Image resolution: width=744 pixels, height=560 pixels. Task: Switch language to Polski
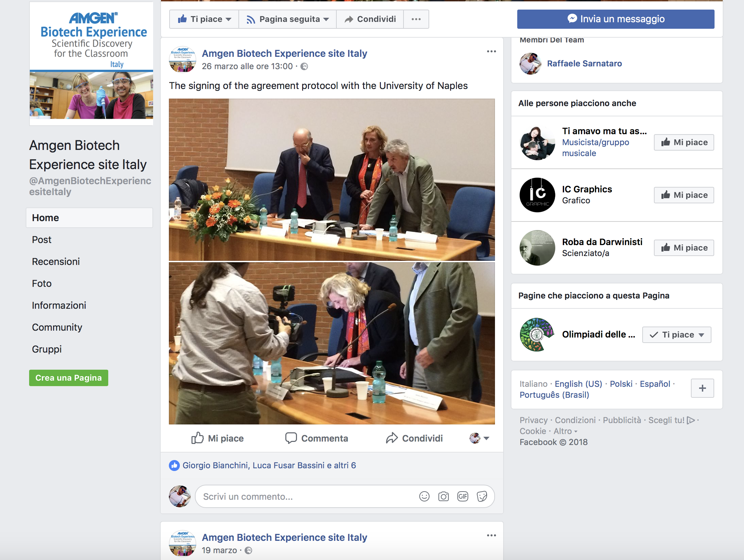tap(621, 384)
